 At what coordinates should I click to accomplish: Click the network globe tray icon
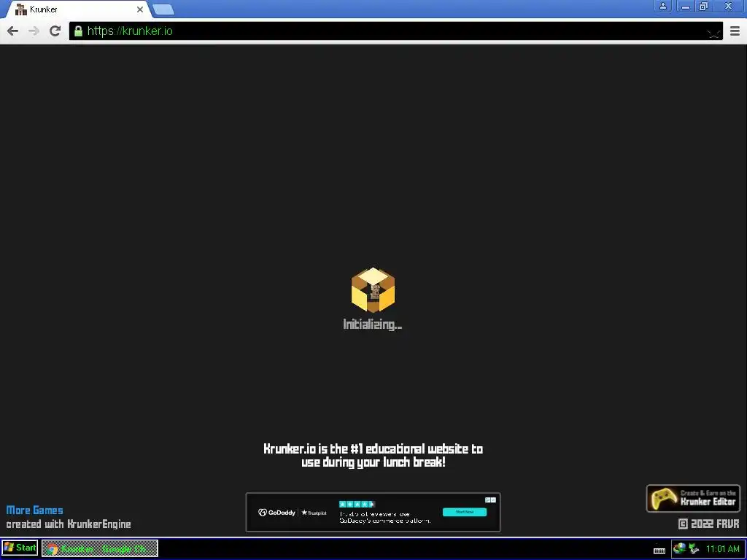pos(680,548)
